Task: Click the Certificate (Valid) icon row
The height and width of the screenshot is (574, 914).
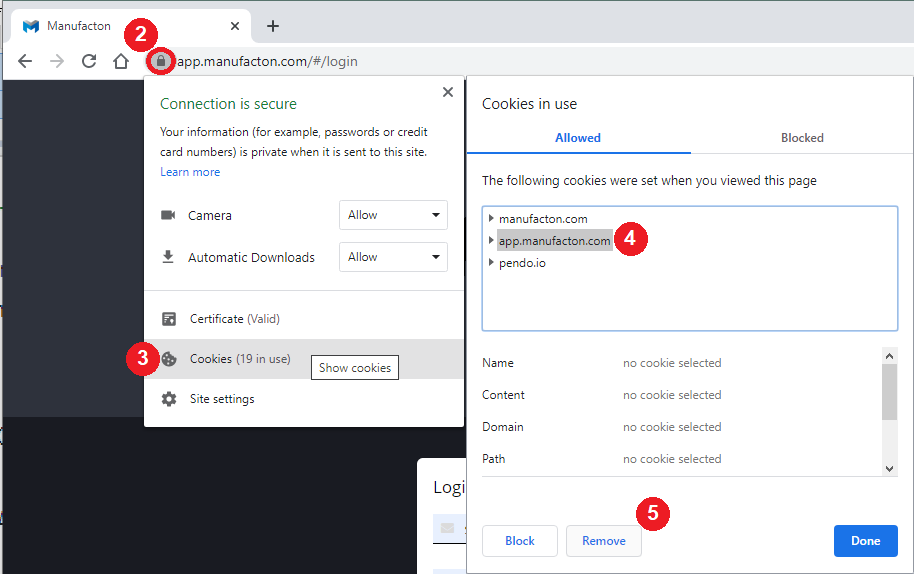Action: [x=234, y=319]
